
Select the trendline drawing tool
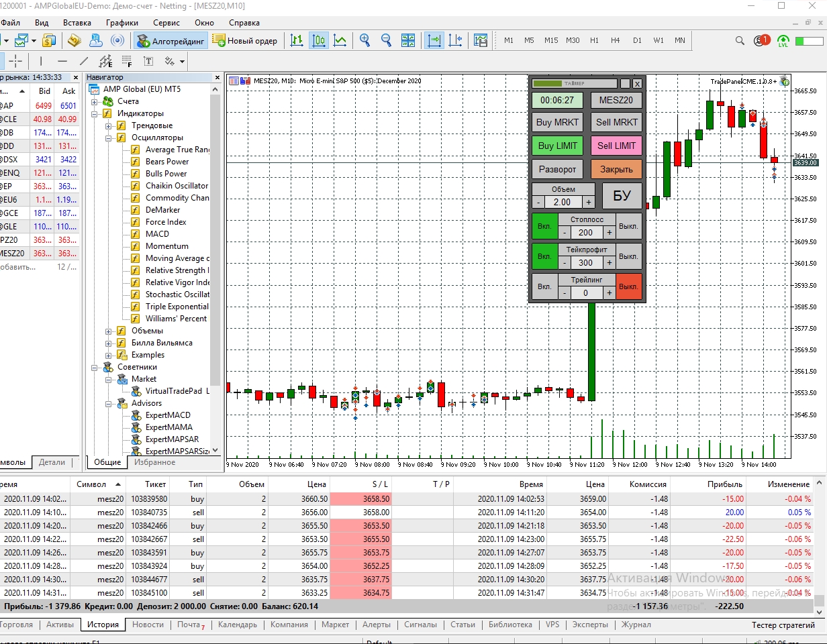point(84,61)
